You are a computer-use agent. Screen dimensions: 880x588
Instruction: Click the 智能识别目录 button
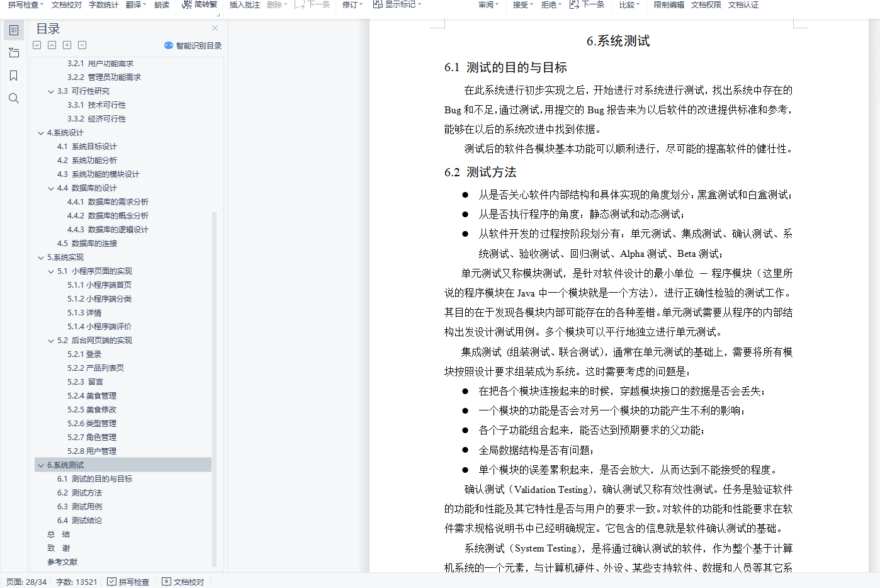point(193,45)
